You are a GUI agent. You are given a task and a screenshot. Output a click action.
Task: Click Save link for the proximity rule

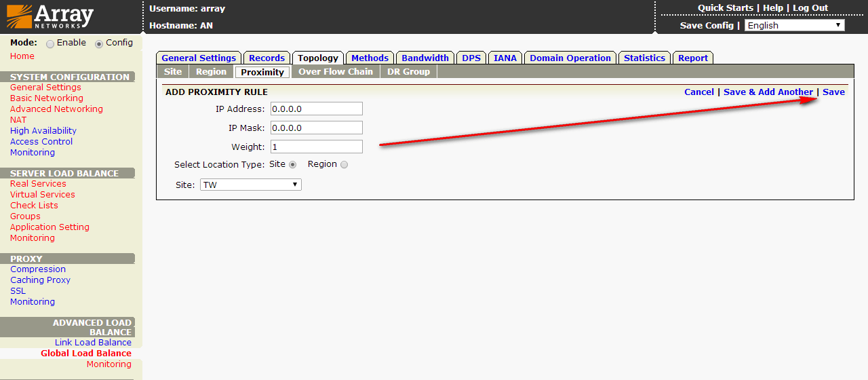tap(834, 92)
